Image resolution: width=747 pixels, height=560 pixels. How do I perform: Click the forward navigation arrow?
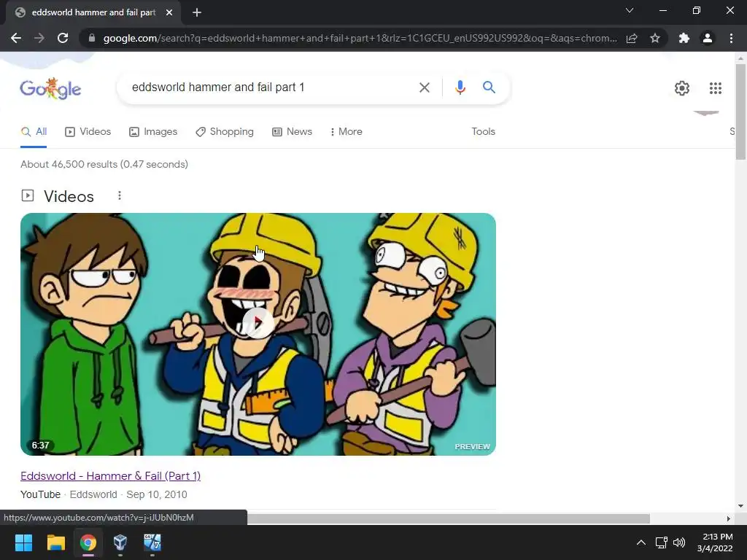39,38
